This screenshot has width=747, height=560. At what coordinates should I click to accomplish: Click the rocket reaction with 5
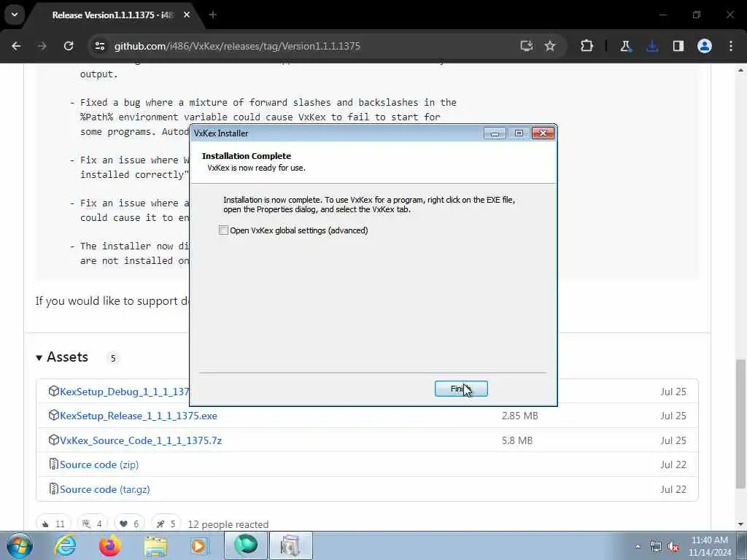coord(166,524)
